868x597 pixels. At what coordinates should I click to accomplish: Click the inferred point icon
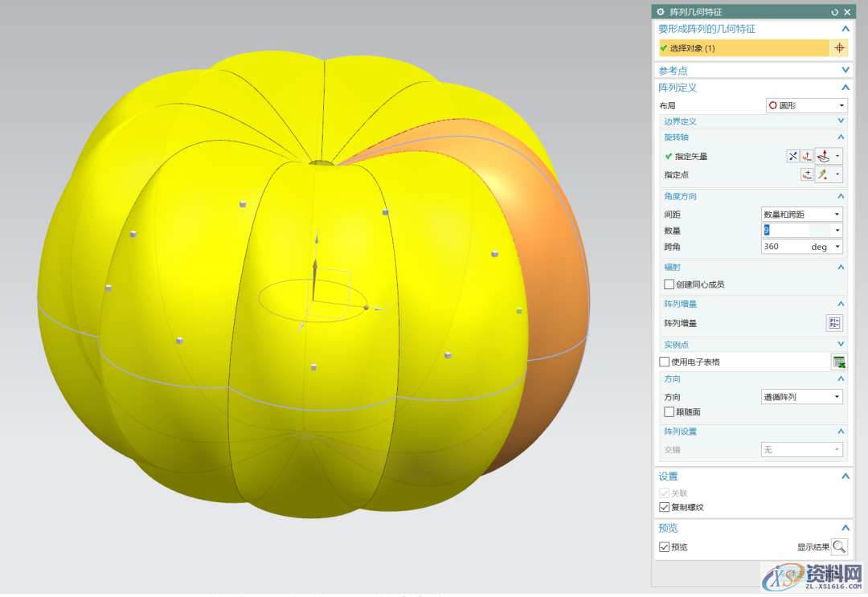823,174
